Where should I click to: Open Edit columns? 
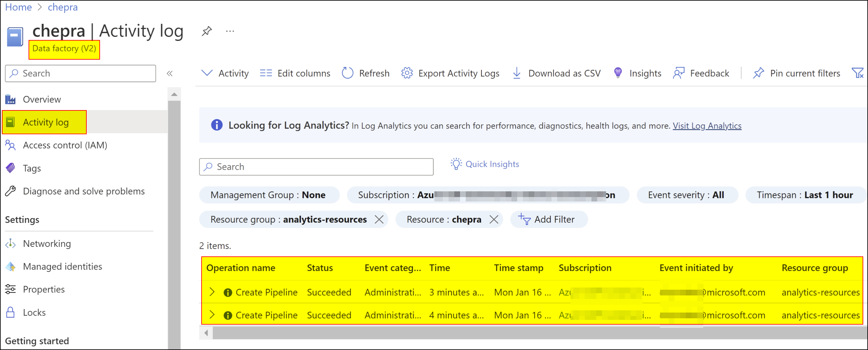(295, 73)
